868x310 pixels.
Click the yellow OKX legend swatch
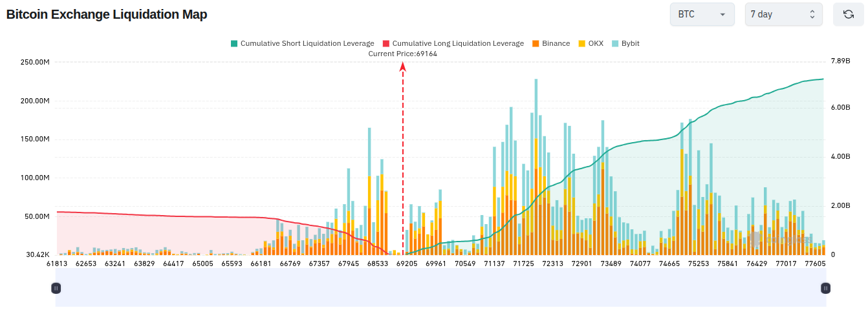[x=581, y=43]
